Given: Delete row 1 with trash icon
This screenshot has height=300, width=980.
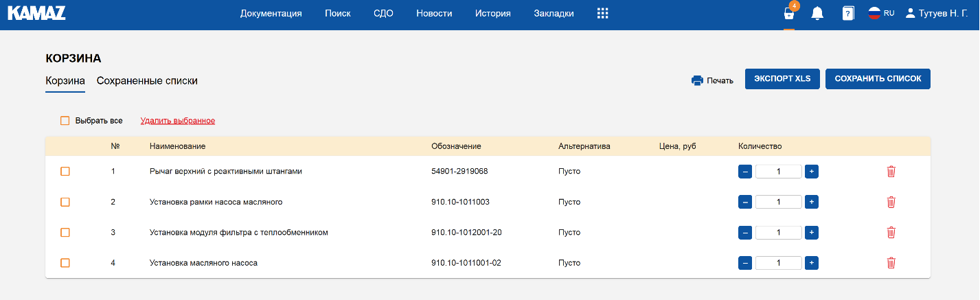Looking at the screenshot, I should [891, 172].
